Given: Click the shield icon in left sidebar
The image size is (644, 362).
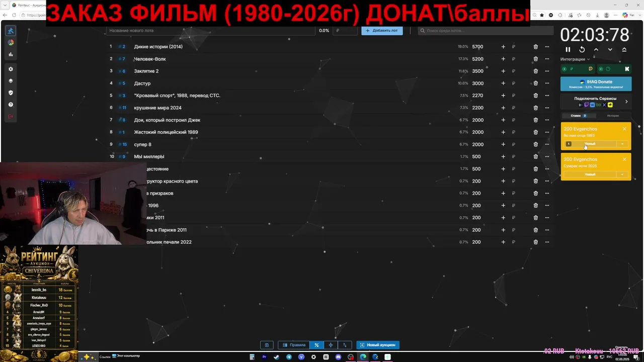Looking at the screenshot, I should pos(11,93).
